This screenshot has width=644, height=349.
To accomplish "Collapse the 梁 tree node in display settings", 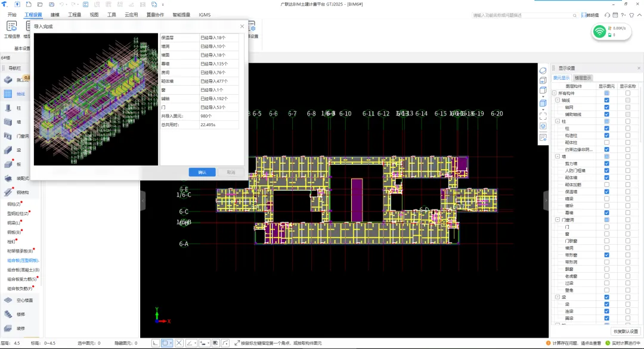I will [x=558, y=297].
